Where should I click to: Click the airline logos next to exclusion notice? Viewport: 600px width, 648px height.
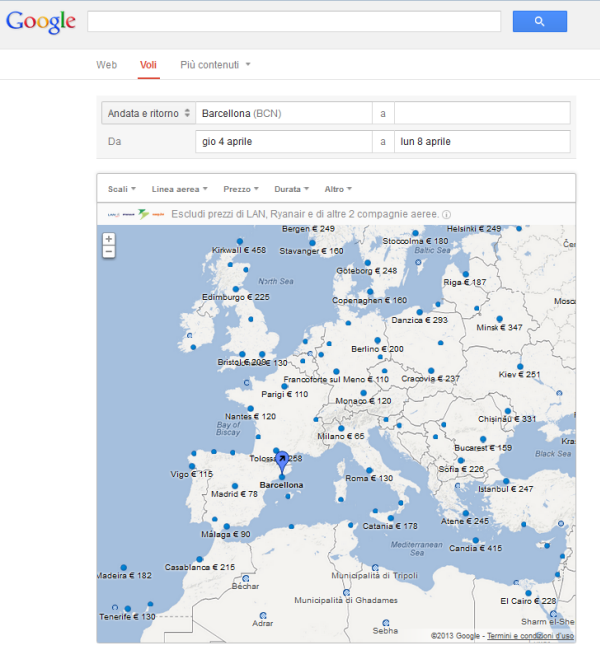[x=136, y=214]
